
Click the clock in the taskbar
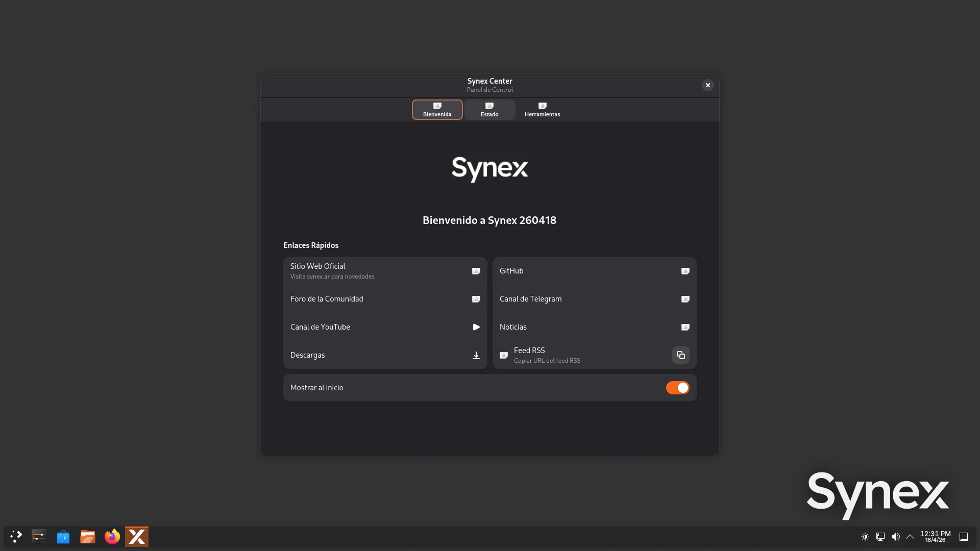(x=935, y=537)
